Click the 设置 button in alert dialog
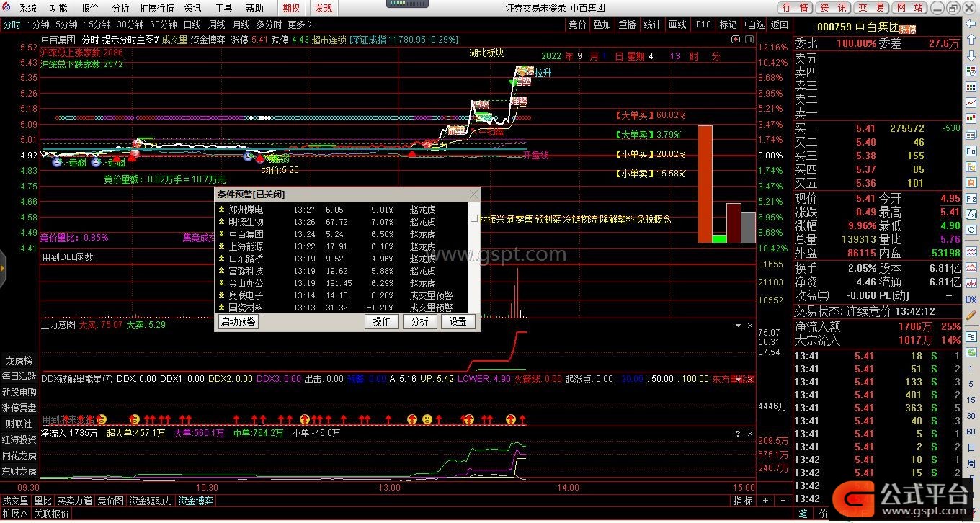The image size is (980, 523). (x=458, y=321)
